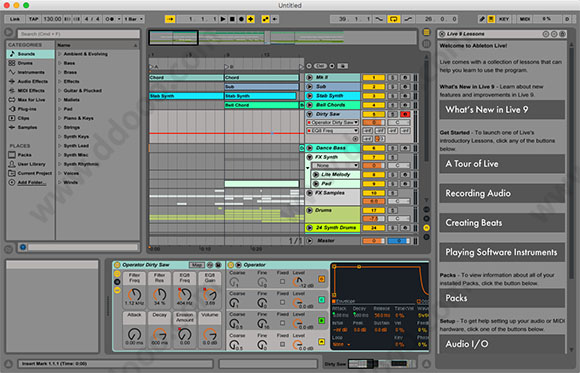Expand Guitar & Plucked folder
Screen dimensions: 580x373
(60, 91)
